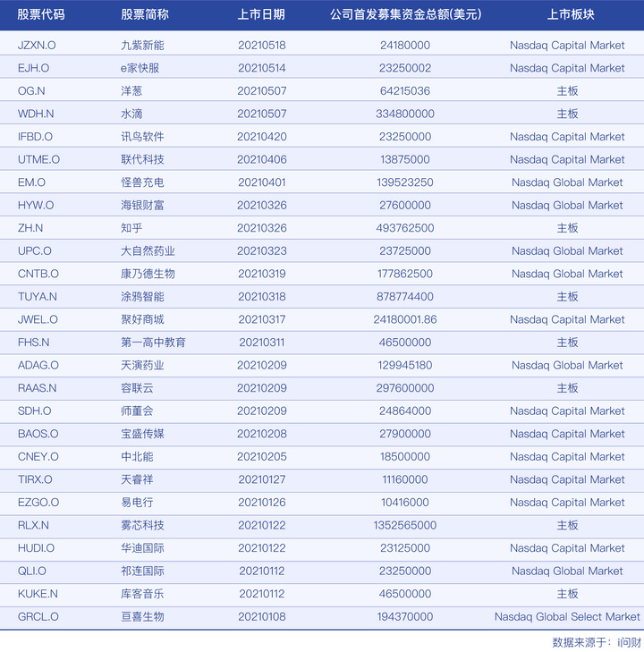
Task: Select stock code UTME.O
Action: (x=38, y=160)
